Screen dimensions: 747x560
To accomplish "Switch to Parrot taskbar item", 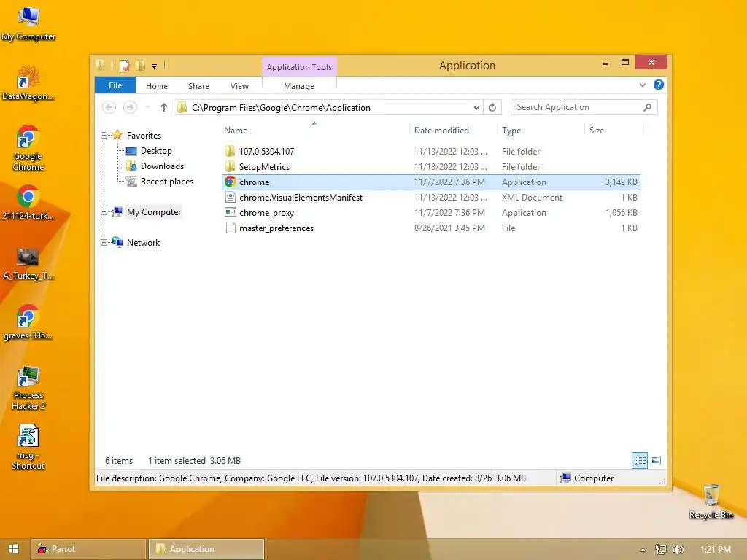I will [x=88, y=548].
